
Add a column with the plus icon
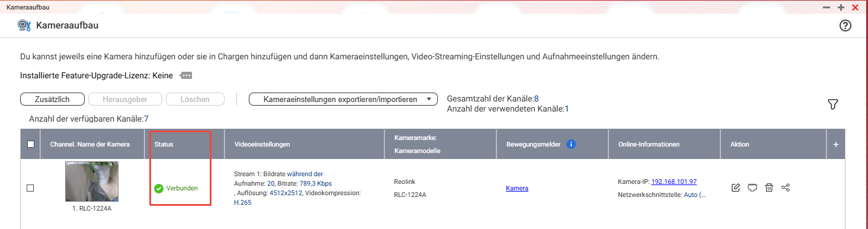click(835, 144)
